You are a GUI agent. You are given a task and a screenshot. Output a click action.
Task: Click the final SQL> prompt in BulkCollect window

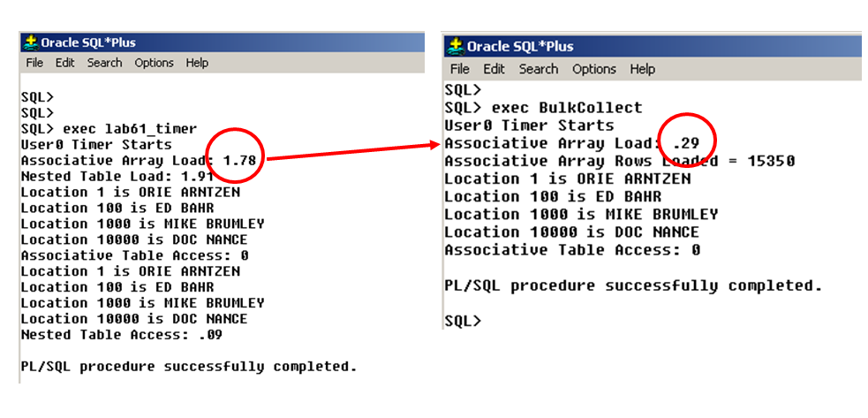[464, 321]
